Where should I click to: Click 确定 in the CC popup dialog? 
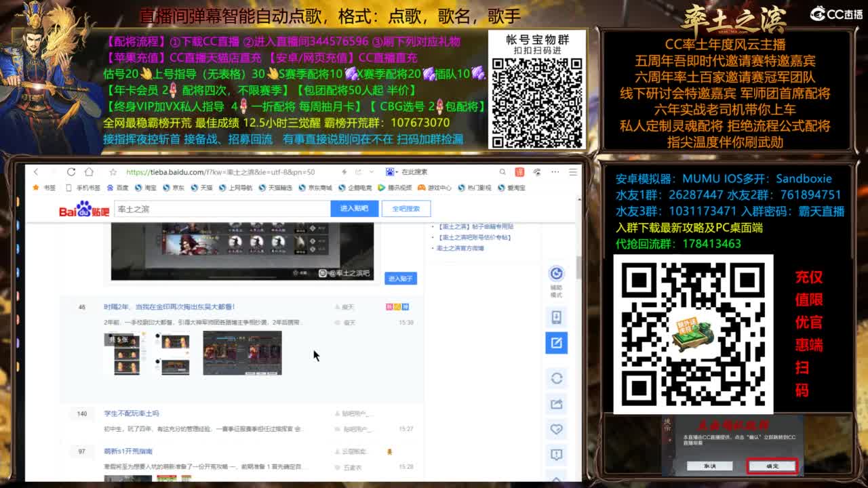pos(772,466)
